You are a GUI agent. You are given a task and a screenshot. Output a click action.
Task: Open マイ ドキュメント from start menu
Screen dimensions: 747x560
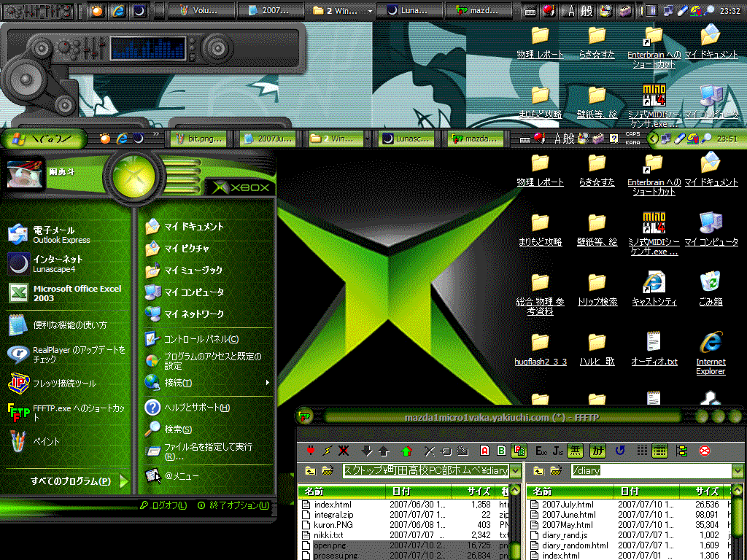208,227
